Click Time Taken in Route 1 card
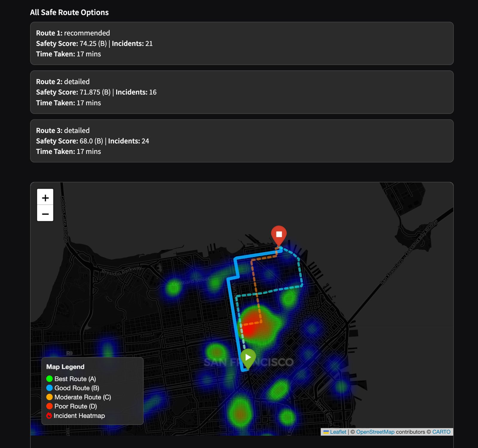Screen dimensions: 478x448 [68, 54]
